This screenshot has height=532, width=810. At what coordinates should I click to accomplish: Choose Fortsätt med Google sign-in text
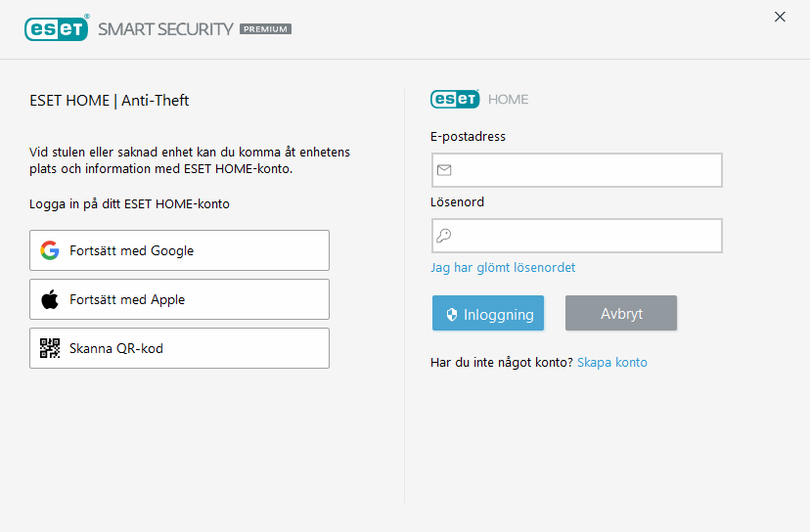[132, 250]
